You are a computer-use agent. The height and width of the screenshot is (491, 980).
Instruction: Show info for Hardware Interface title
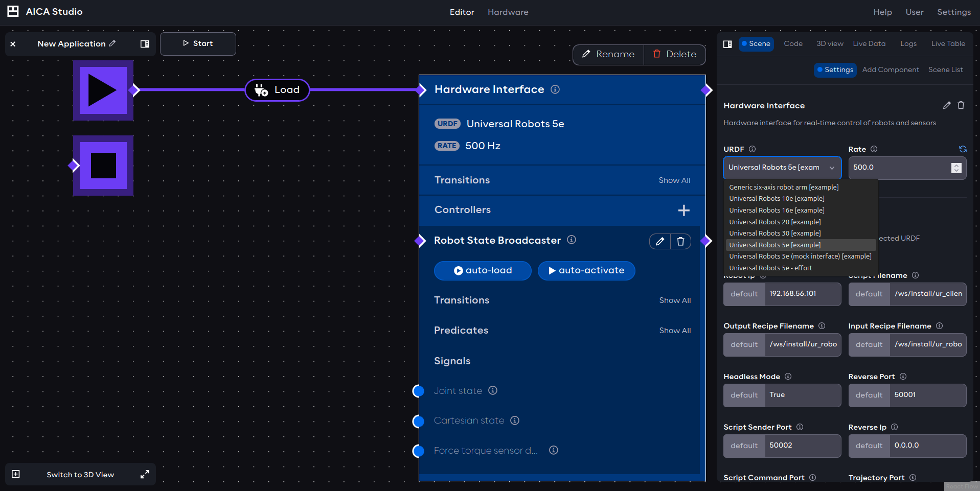tap(555, 89)
